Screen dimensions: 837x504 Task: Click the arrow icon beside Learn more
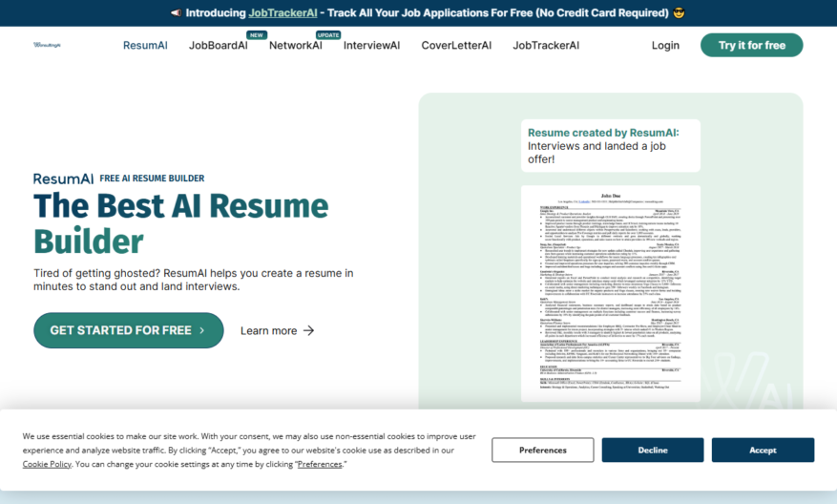click(308, 330)
